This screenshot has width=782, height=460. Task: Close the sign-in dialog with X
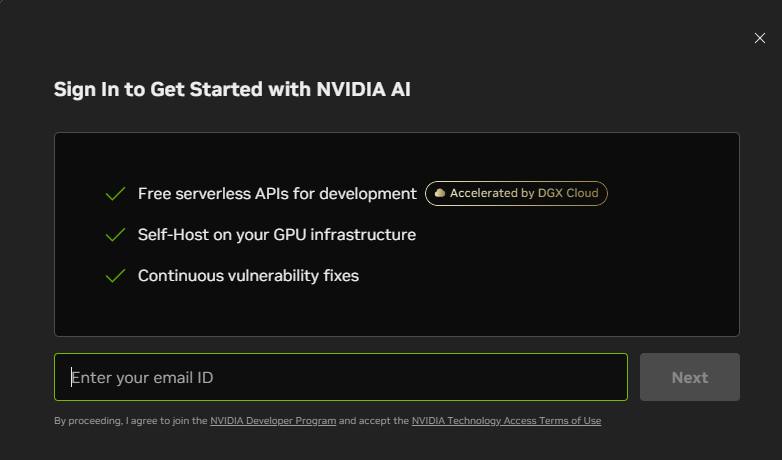[759, 38]
